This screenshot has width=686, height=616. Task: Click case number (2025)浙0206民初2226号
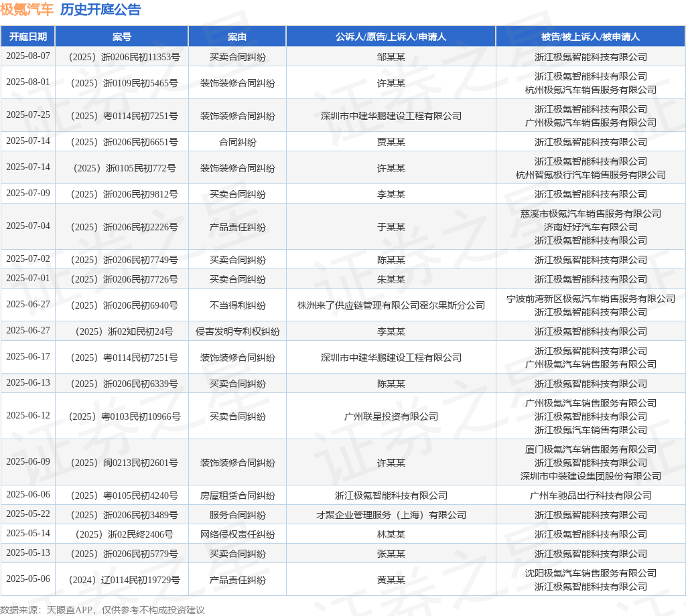click(124, 228)
